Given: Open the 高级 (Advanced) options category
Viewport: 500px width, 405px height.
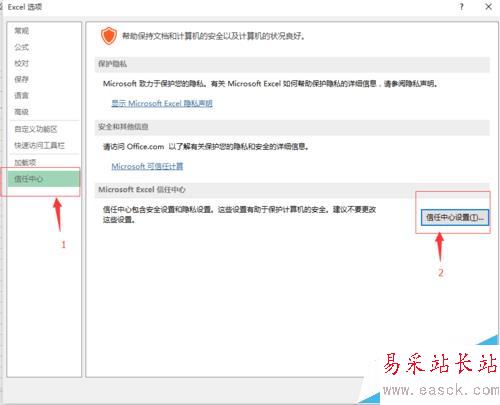Looking at the screenshot, I should point(22,112).
